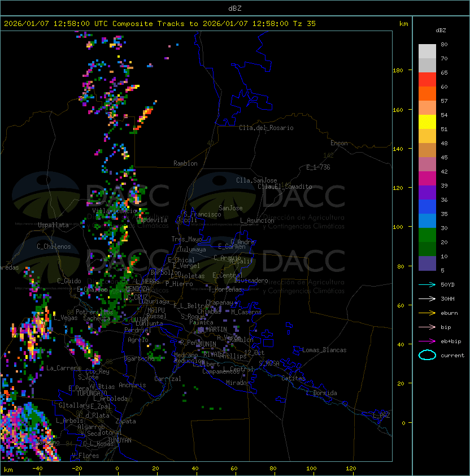
Task: Click the white 30HM arrow icon
Action: 427,298
